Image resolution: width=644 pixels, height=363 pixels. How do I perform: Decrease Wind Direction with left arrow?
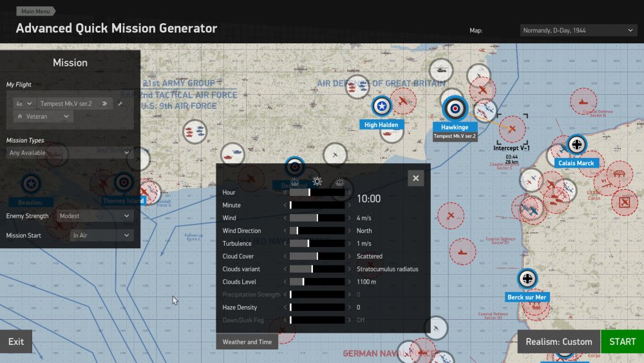(x=285, y=231)
